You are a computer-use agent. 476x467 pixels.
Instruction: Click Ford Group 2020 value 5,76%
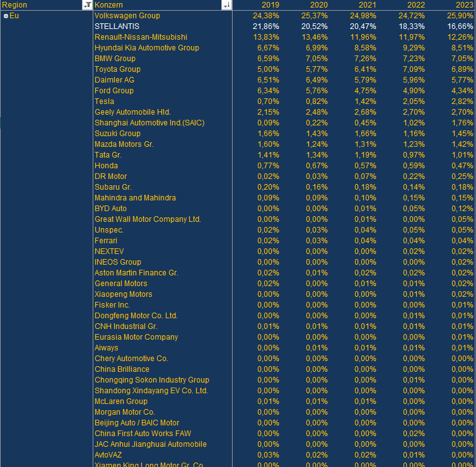point(316,90)
